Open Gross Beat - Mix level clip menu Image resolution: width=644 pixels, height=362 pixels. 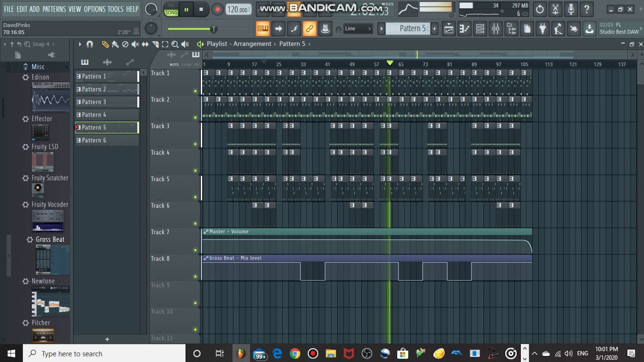[x=206, y=258]
